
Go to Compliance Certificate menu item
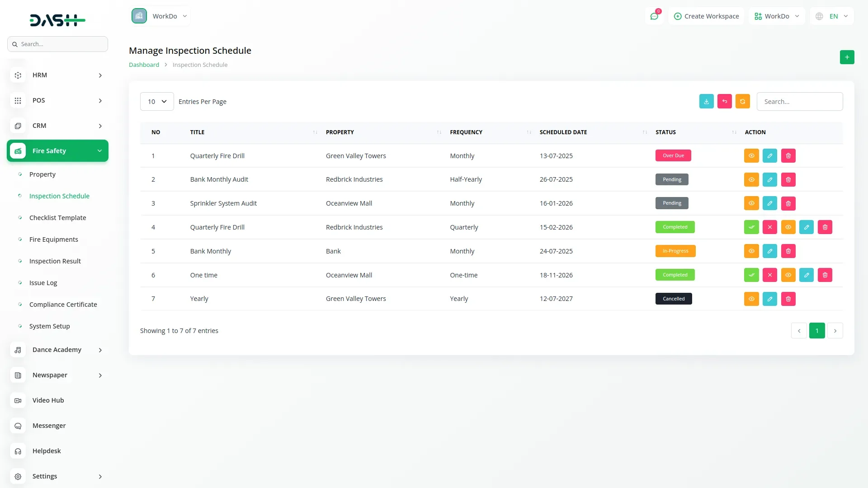(63, 305)
